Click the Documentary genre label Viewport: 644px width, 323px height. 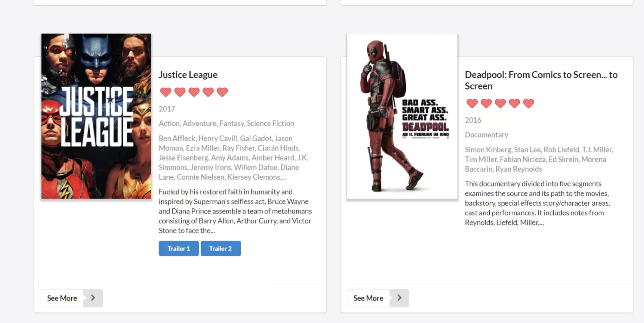point(486,135)
